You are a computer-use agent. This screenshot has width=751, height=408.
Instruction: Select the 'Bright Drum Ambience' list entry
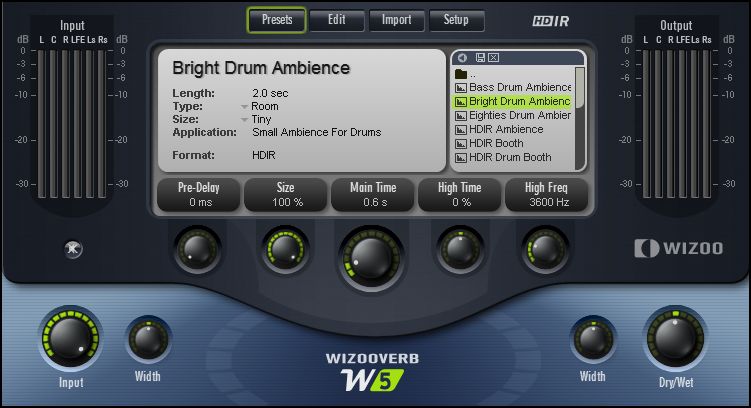[512, 102]
